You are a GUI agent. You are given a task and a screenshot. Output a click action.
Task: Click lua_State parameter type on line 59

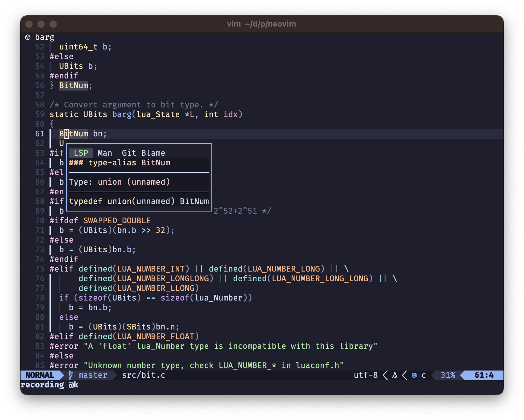[x=158, y=114]
